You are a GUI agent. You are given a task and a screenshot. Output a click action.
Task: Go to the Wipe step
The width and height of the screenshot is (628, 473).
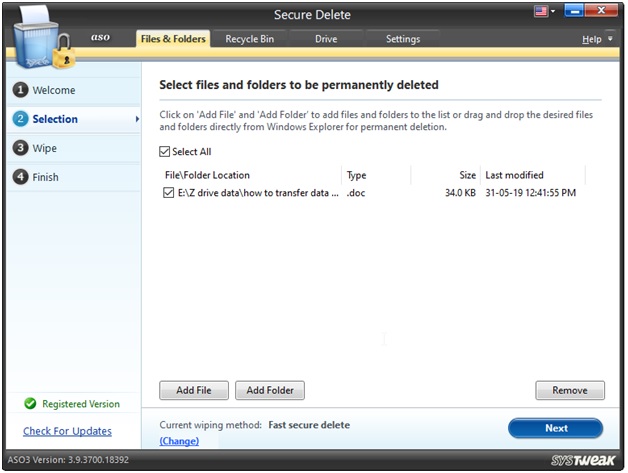point(74,148)
